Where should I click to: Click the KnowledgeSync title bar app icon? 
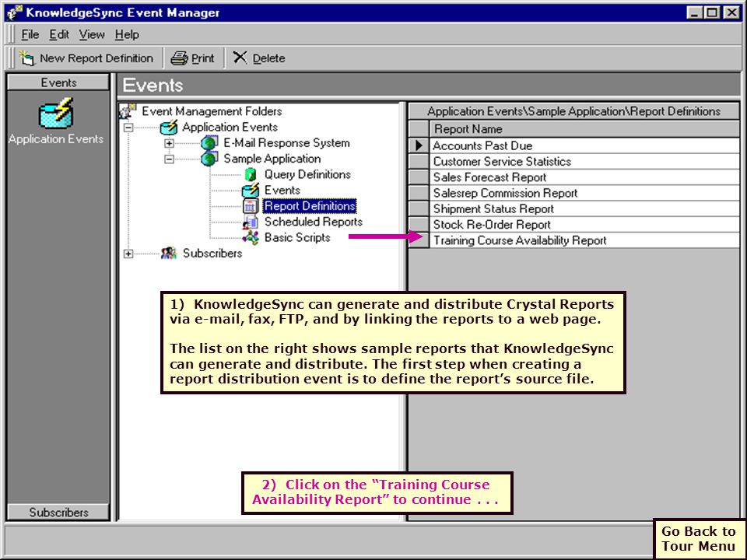[x=14, y=13]
